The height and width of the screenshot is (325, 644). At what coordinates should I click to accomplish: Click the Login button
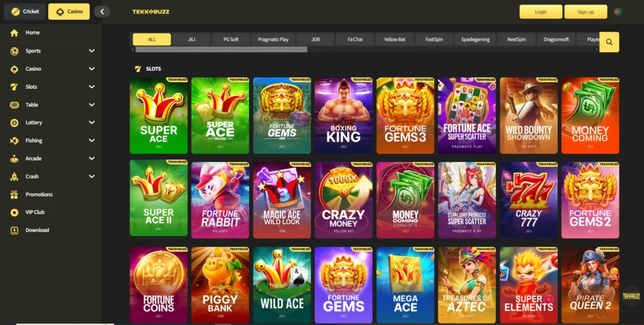(x=541, y=12)
